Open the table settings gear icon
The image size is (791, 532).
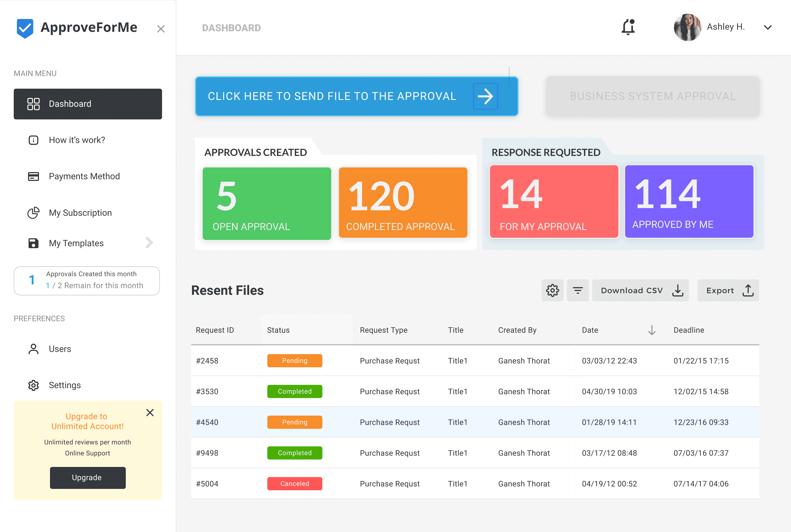pyautogui.click(x=552, y=290)
